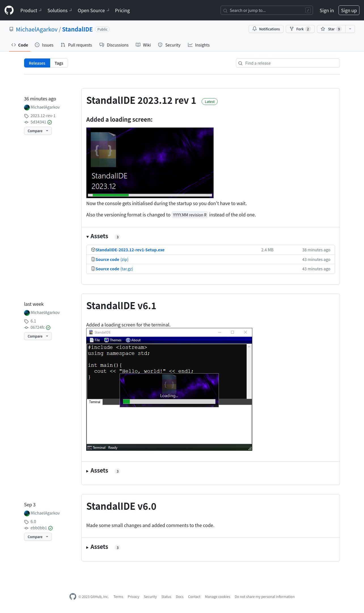The height and width of the screenshot is (613, 364).
Task: Open the Pull requests tab
Action: (x=76, y=45)
